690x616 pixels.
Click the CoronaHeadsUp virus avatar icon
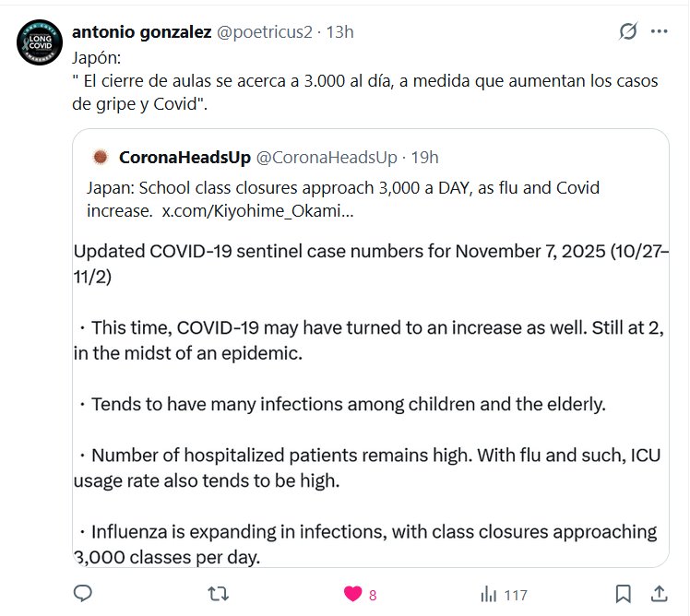(x=100, y=157)
